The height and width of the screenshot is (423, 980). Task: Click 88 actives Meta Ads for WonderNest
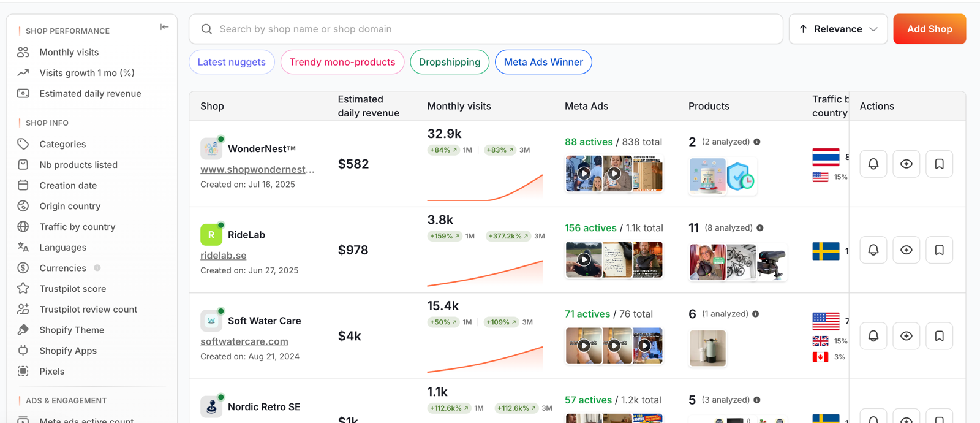tap(589, 142)
